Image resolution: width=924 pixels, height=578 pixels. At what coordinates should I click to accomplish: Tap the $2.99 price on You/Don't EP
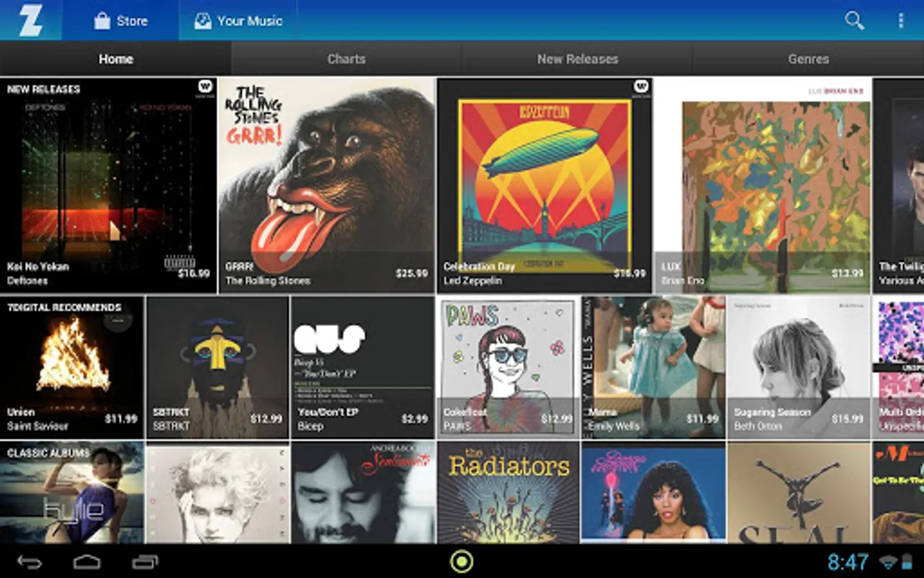(x=415, y=419)
